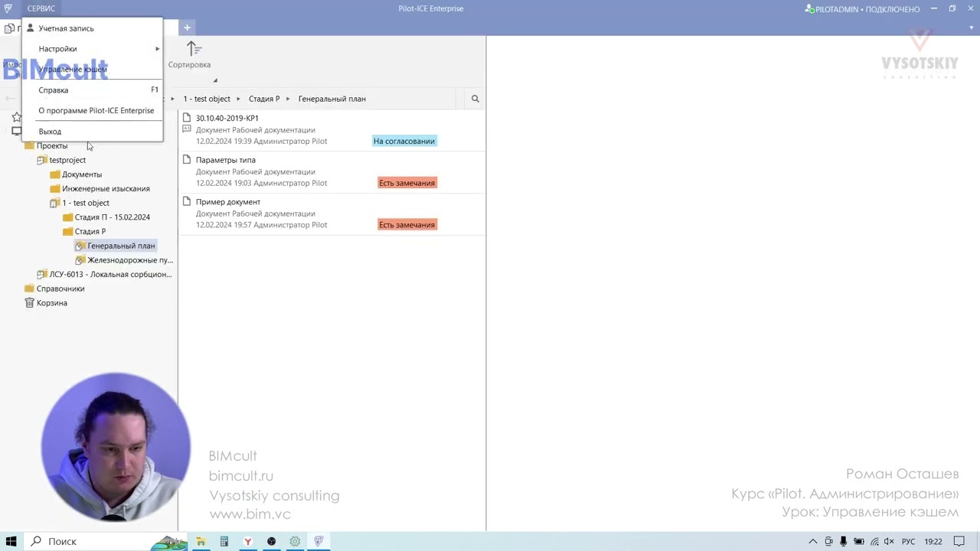Choose the Справка menu item

[x=92, y=90]
